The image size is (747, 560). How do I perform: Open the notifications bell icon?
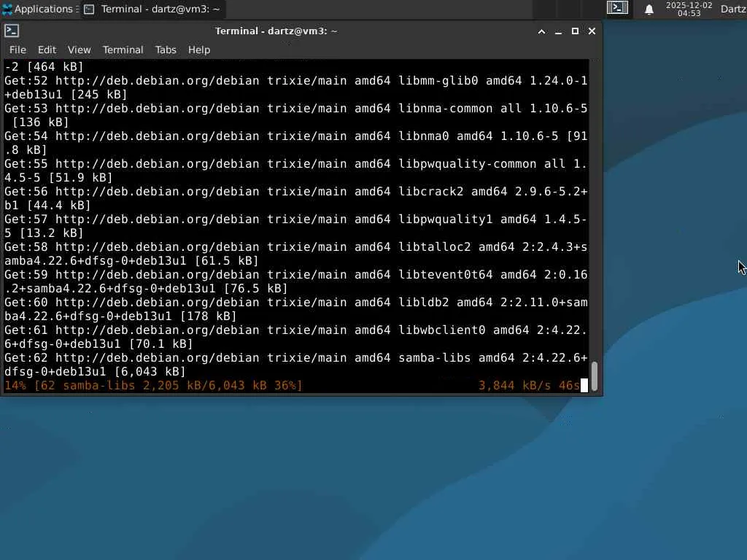coord(649,9)
